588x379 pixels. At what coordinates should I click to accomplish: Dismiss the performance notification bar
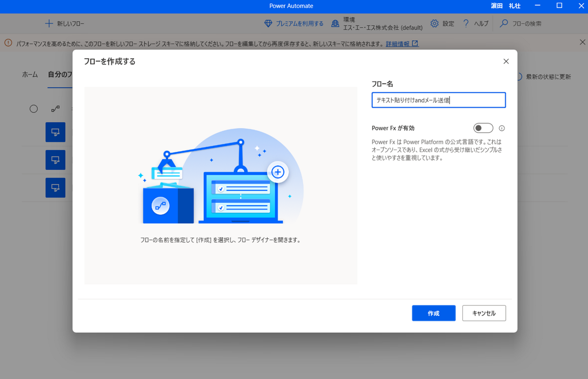point(582,42)
